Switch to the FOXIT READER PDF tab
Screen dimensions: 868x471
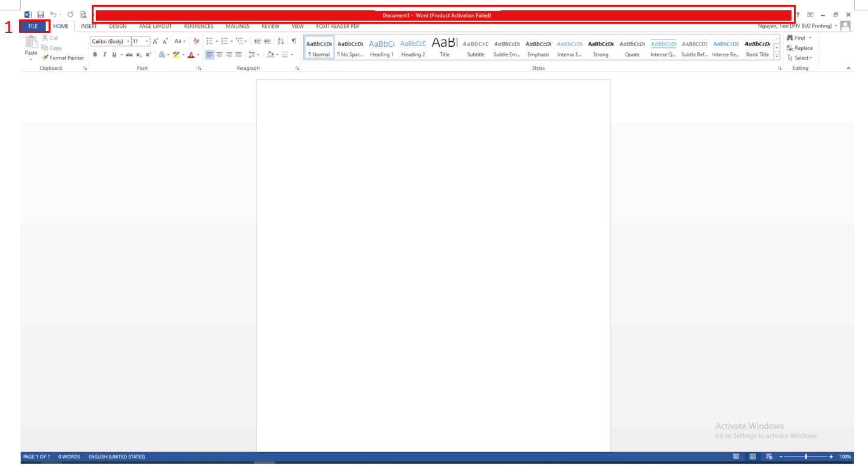coord(338,26)
